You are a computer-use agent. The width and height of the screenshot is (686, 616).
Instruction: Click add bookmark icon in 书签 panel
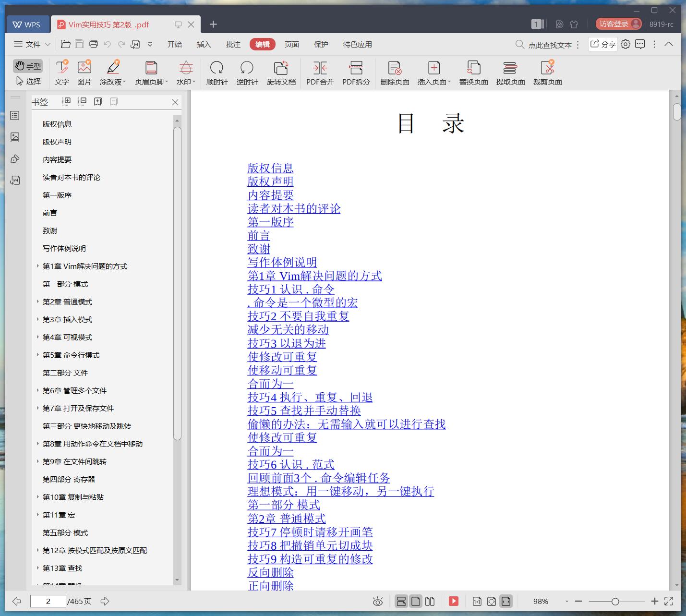coord(98,101)
